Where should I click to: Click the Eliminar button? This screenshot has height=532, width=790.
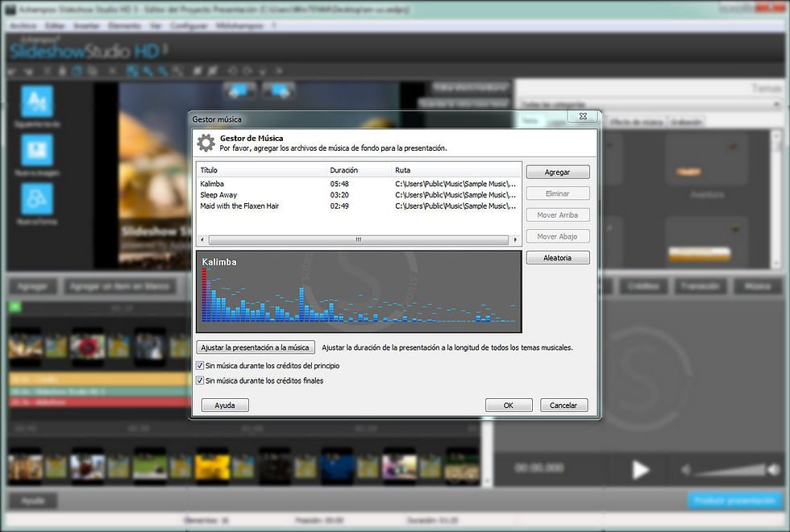pyautogui.click(x=557, y=193)
